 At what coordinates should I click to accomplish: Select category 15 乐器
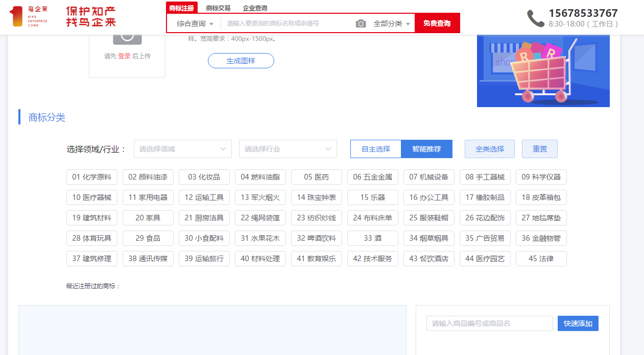pos(373,197)
